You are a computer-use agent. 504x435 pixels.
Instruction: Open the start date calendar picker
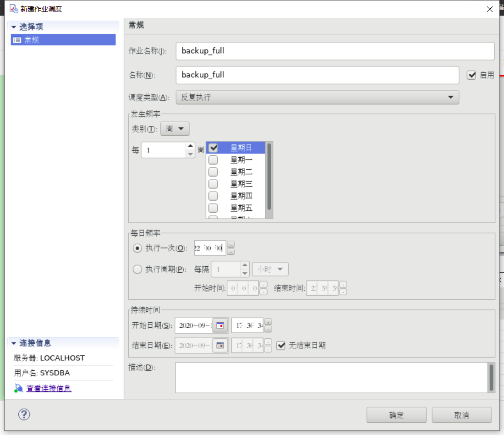pos(220,325)
